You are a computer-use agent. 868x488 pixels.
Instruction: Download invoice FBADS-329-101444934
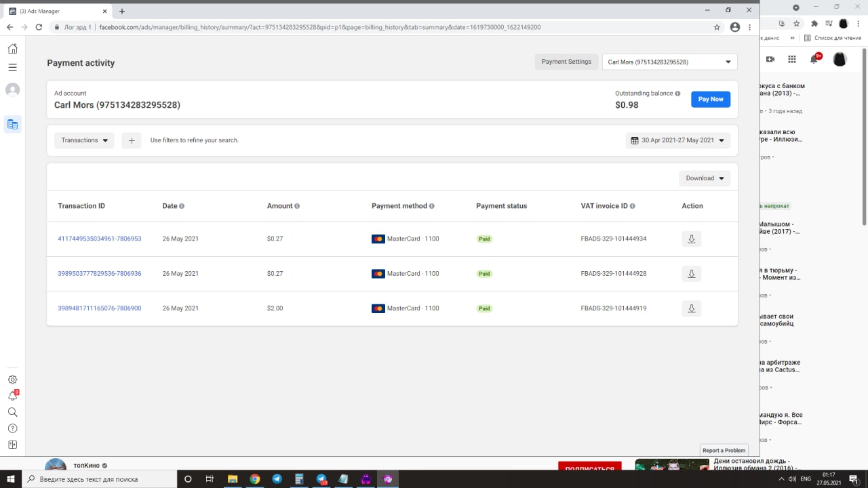pyautogui.click(x=691, y=239)
